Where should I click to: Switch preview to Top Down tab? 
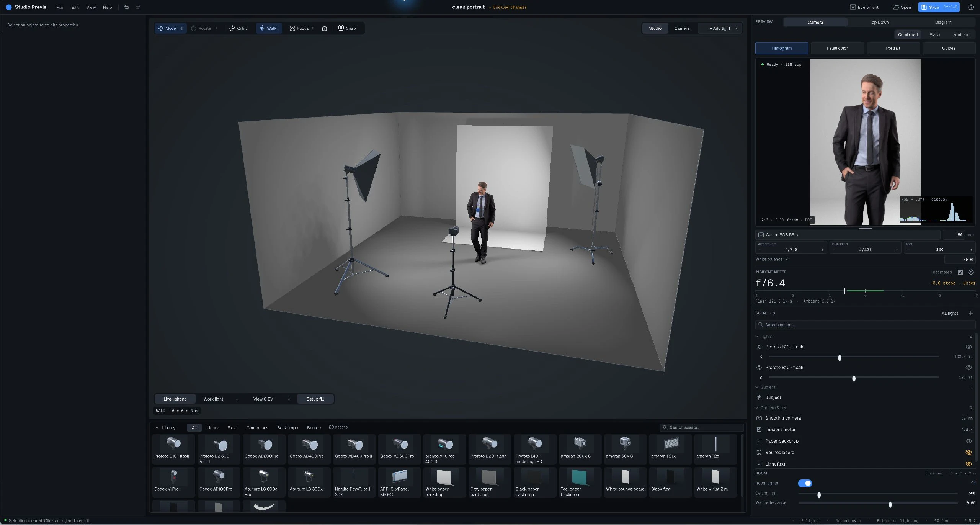879,22
